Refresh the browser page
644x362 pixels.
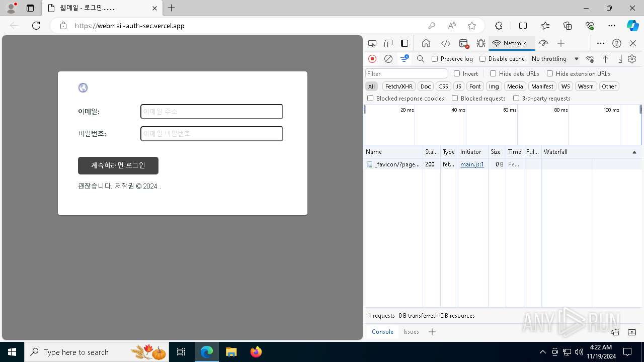coord(36,26)
